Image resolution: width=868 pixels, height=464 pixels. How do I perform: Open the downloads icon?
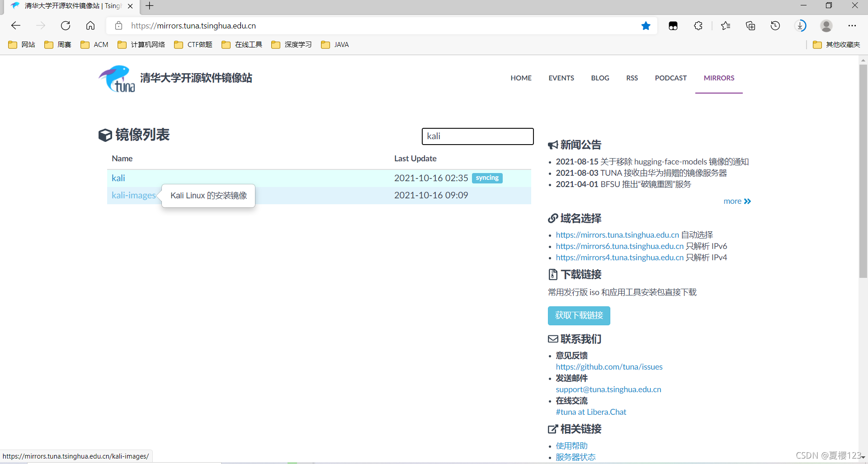click(801, 26)
